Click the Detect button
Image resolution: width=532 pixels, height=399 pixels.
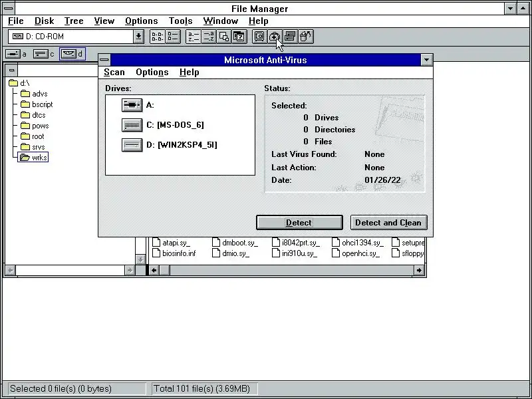299,223
